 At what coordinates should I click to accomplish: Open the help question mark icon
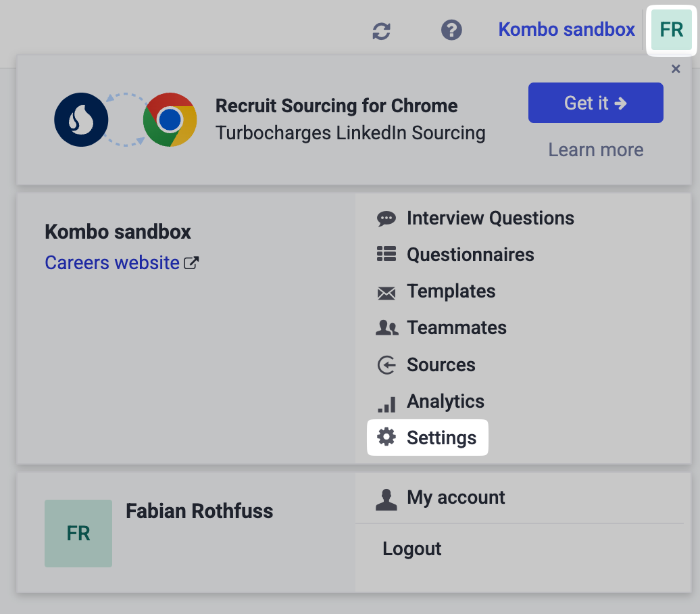point(451,30)
